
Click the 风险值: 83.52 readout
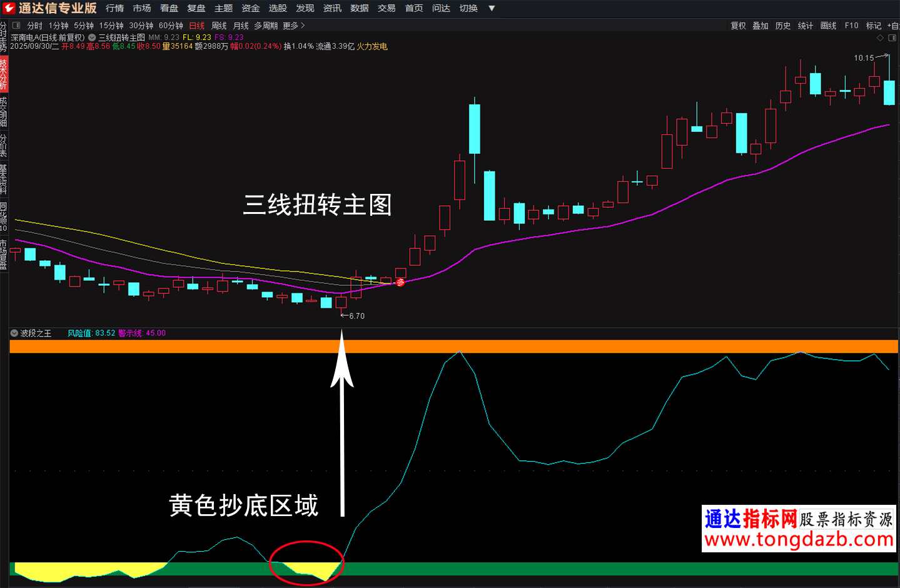tap(91, 333)
